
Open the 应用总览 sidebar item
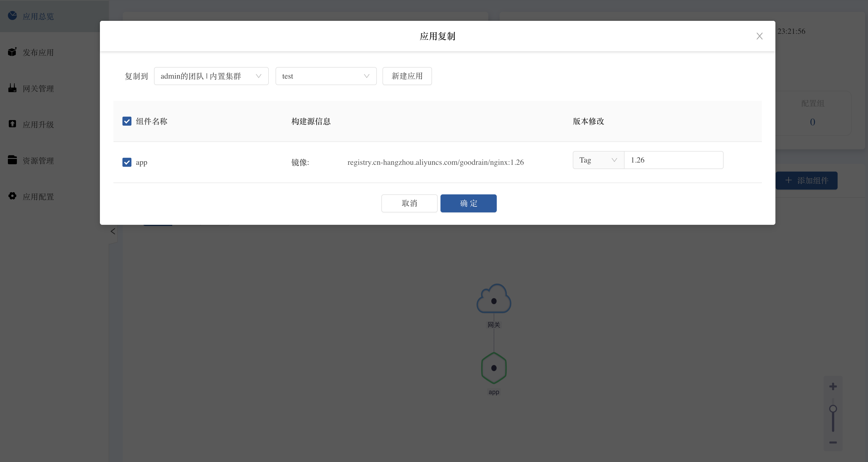point(54,16)
